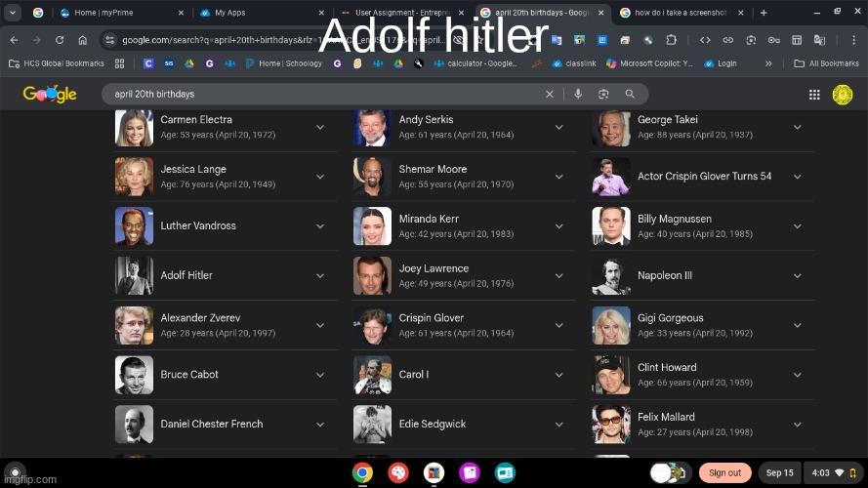Click the key extension icon in toolbar
This screenshot has height=488, width=868.
click(x=773, y=40)
